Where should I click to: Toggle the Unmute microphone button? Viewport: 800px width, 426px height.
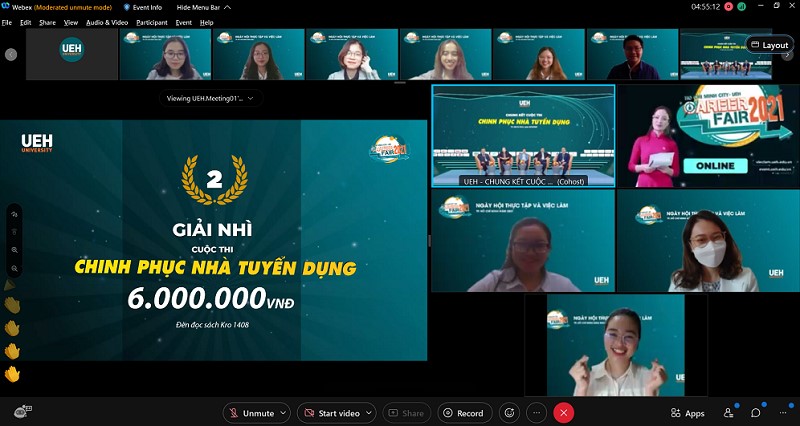[x=252, y=413]
